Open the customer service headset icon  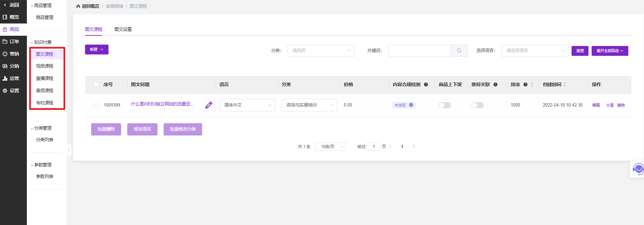[x=638, y=169]
